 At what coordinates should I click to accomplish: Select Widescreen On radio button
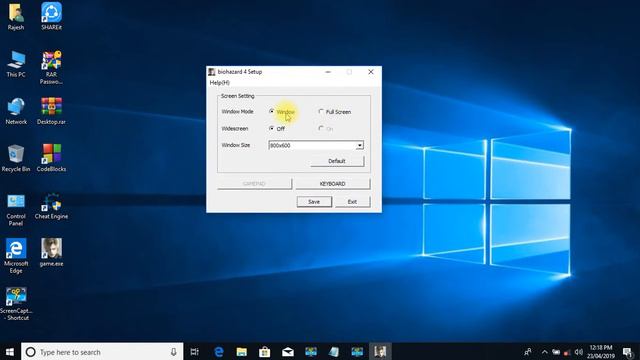(x=321, y=129)
